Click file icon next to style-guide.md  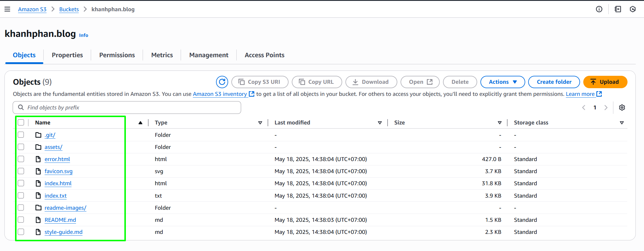point(38,232)
